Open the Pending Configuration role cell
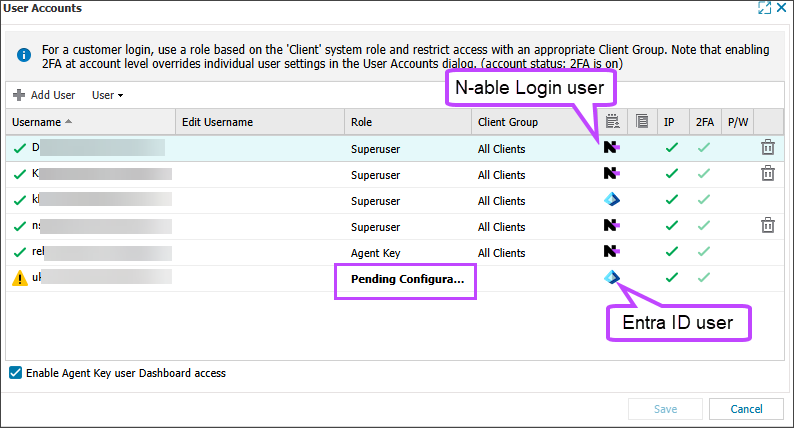The height and width of the screenshot is (428, 794). pyautogui.click(x=407, y=279)
